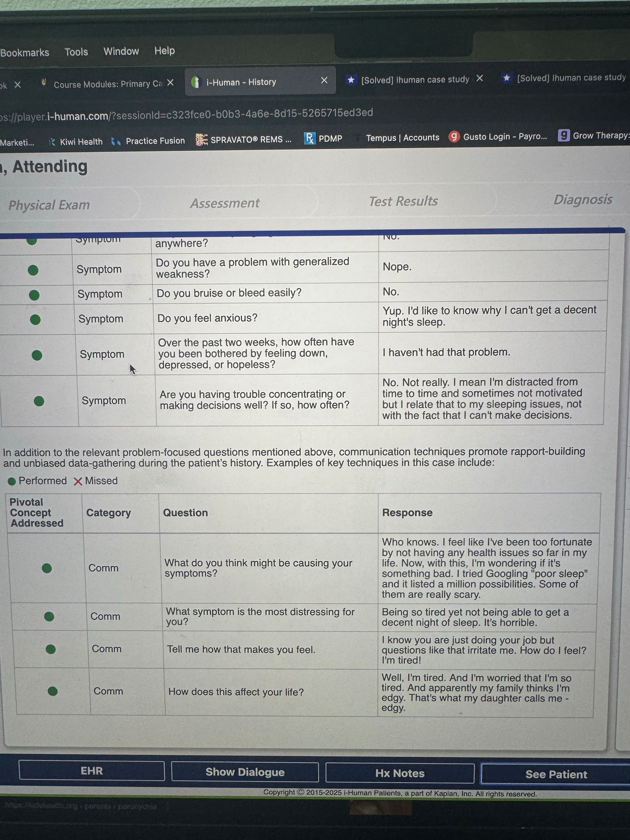Image resolution: width=630 pixels, height=840 pixels.
Task: Open the Bookmarks menu
Action: pos(24,52)
